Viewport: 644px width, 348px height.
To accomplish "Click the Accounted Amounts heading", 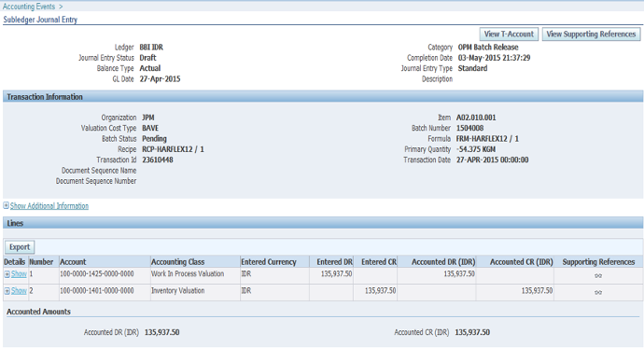I will pyautogui.click(x=38, y=312).
